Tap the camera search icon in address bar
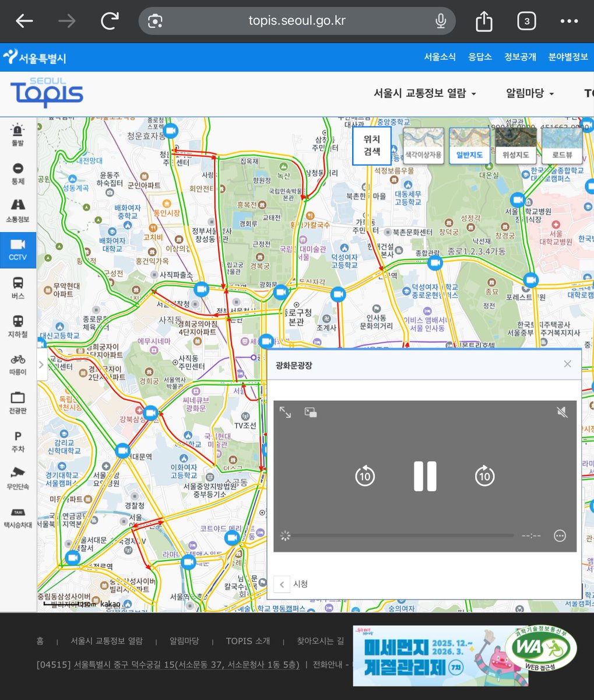 155,22
